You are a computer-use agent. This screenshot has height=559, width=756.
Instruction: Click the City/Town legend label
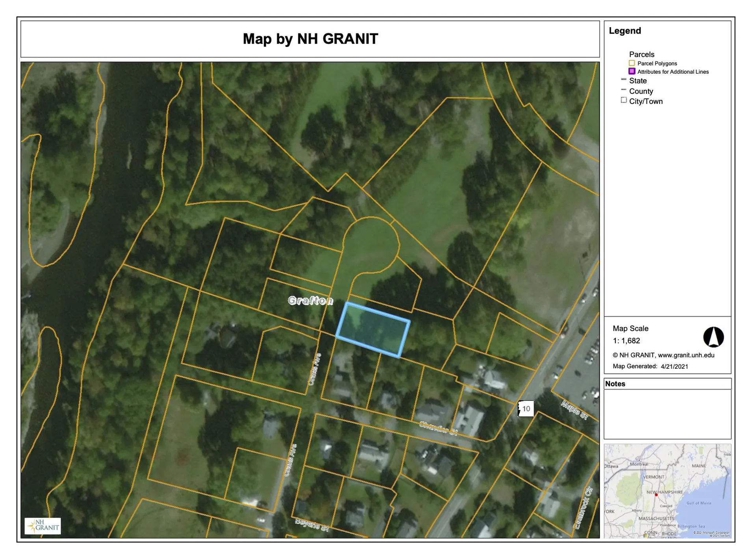646,101
